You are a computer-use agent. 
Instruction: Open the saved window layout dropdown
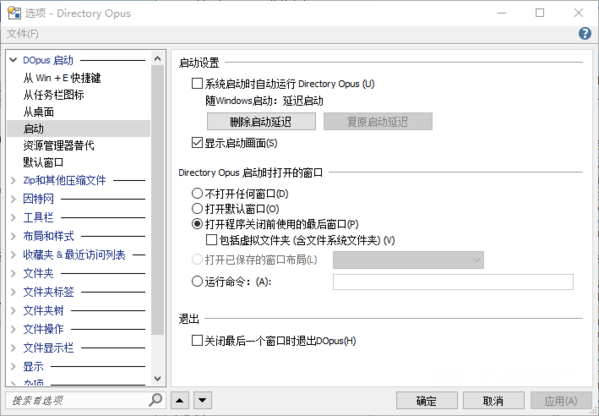(x=408, y=260)
